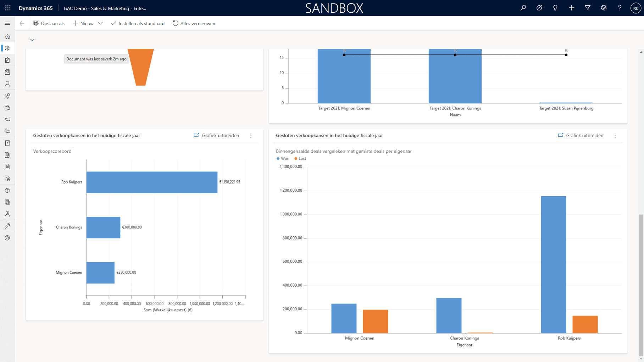Click the €300,000.00 value label
644x362 pixels.
pos(132,227)
